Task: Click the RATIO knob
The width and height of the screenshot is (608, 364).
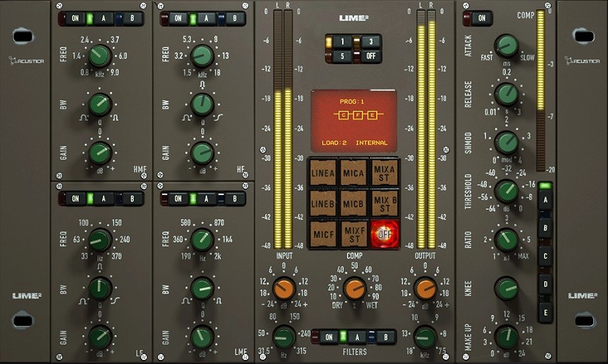Action: click(506, 240)
